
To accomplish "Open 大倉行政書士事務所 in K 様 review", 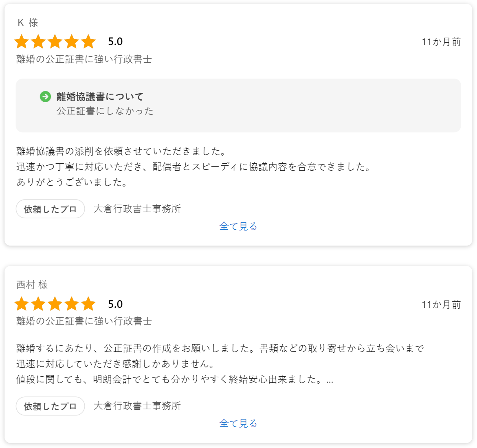I will tap(137, 209).
